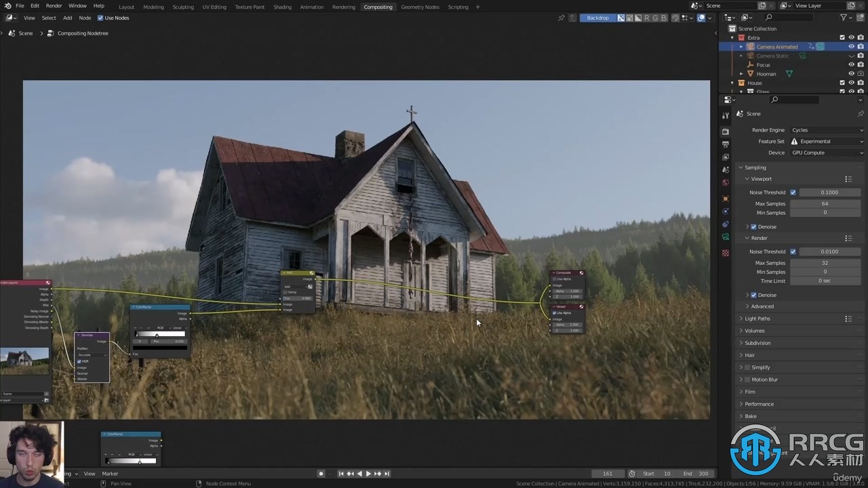The image size is (868, 488).
Task: Toggle node snapping icon
Action: pos(675,18)
